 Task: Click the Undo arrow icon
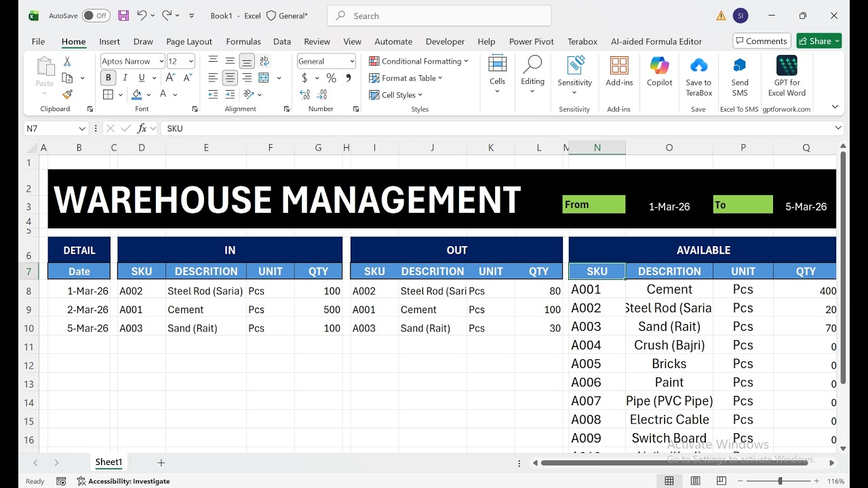142,15
